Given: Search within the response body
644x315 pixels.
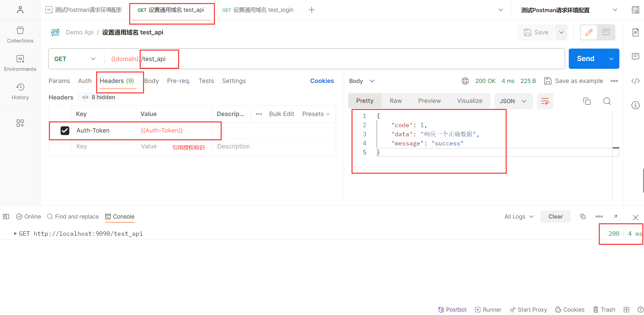Looking at the screenshot, I should (x=607, y=101).
